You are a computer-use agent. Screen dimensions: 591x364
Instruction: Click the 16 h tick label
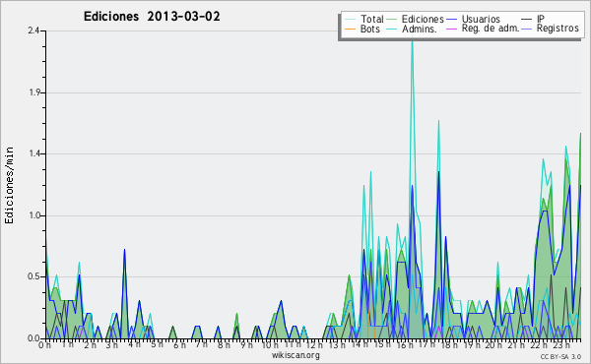pos(404,344)
